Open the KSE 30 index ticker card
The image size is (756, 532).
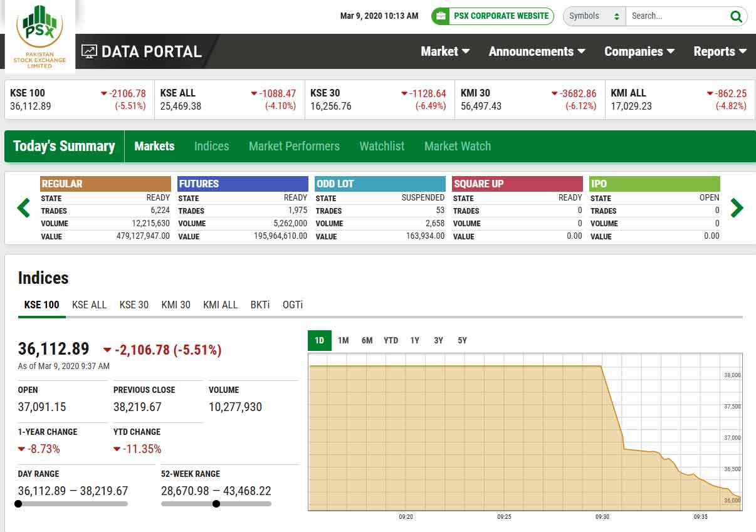pos(380,100)
